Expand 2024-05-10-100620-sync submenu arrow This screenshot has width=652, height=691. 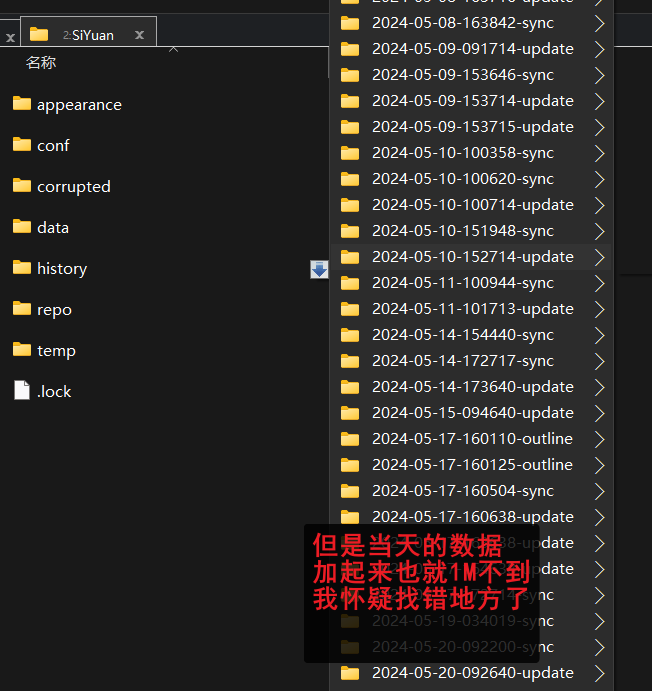click(599, 179)
